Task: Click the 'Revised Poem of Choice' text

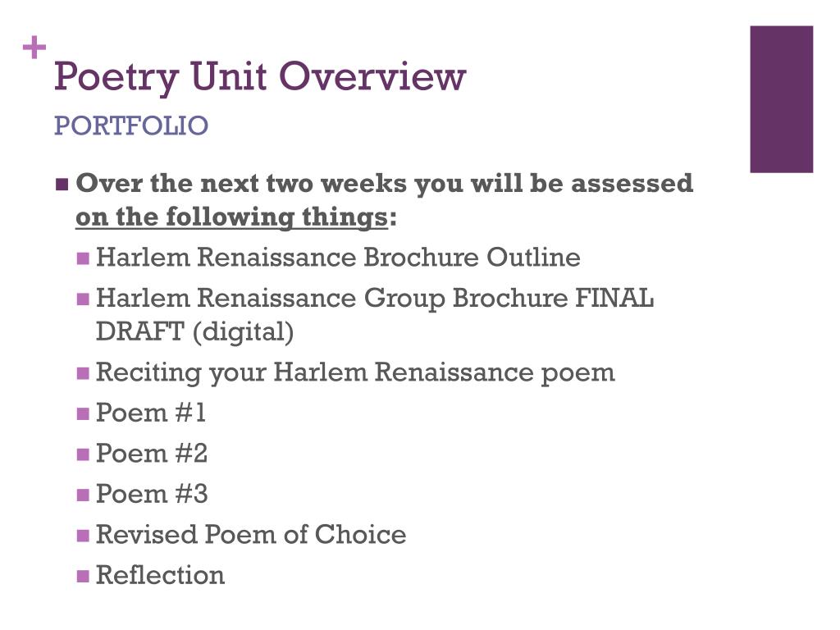Action: click(x=251, y=535)
